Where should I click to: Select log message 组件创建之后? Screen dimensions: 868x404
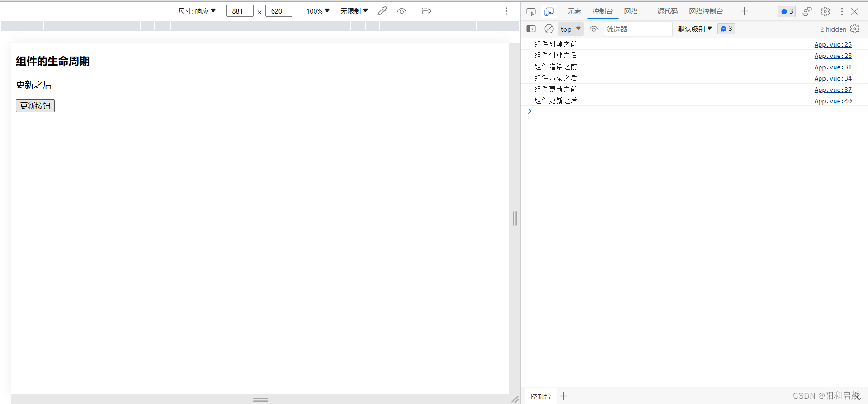(x=556, y=55)
